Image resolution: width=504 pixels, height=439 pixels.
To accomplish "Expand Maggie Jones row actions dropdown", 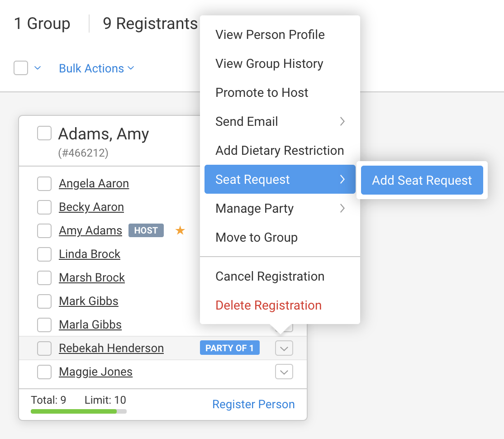I will (284, 372).
